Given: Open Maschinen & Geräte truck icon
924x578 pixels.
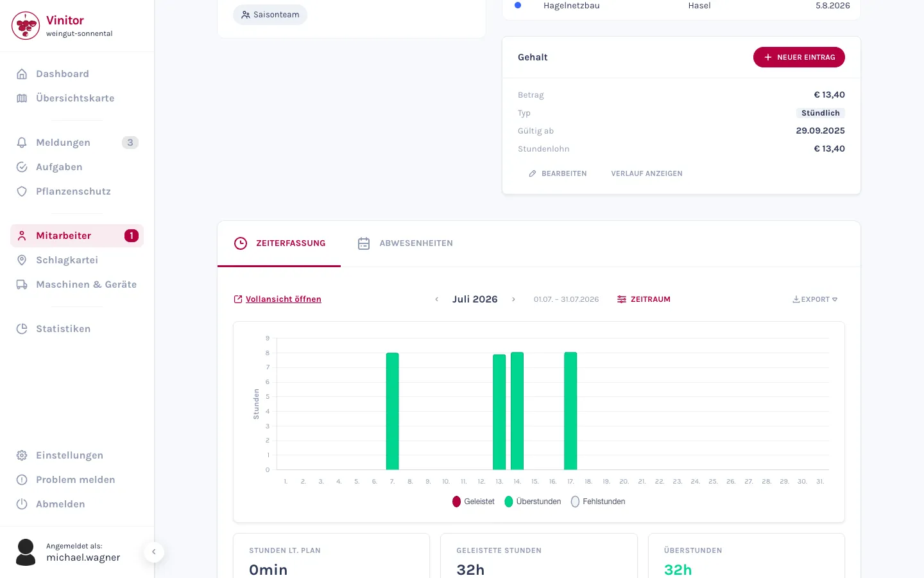Looking at the screenshot, I should (x=22, y=285).
